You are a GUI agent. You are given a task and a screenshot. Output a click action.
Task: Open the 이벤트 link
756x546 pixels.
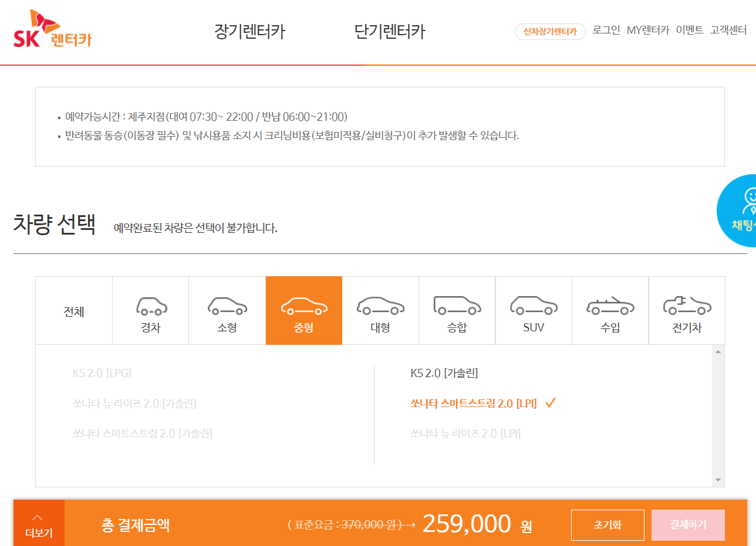[690, 30]
